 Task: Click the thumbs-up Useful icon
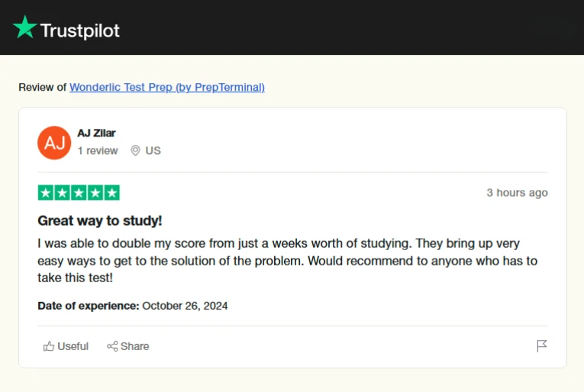[x=49, y=346]
